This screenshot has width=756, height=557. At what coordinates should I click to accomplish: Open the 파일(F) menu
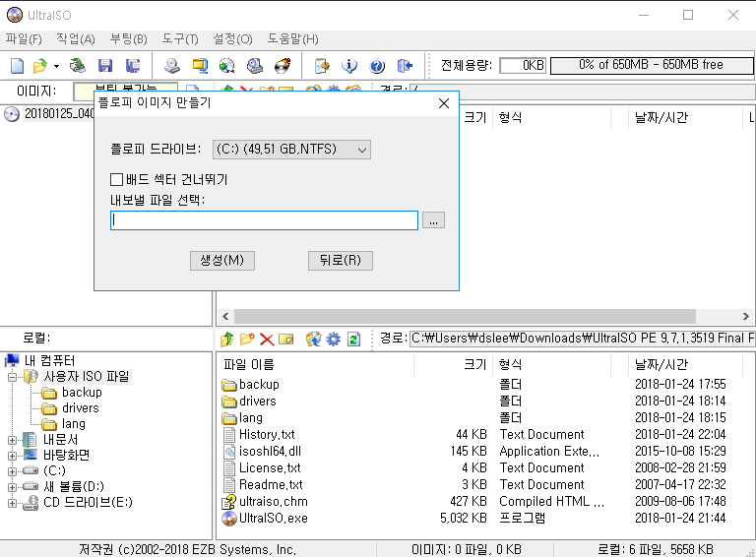point(24,39)
